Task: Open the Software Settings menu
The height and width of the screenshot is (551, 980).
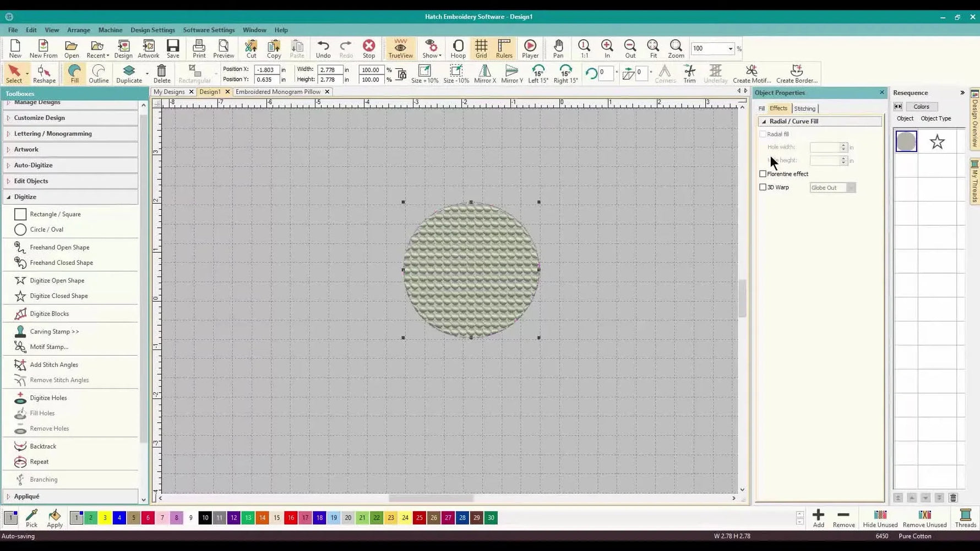Action: click(x=209, y=30)
